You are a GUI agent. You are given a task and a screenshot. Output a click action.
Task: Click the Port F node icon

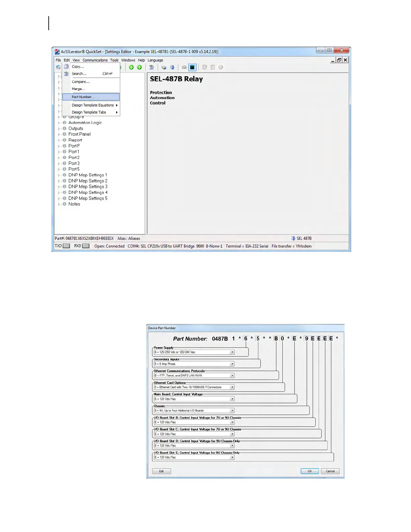point(64,146)
